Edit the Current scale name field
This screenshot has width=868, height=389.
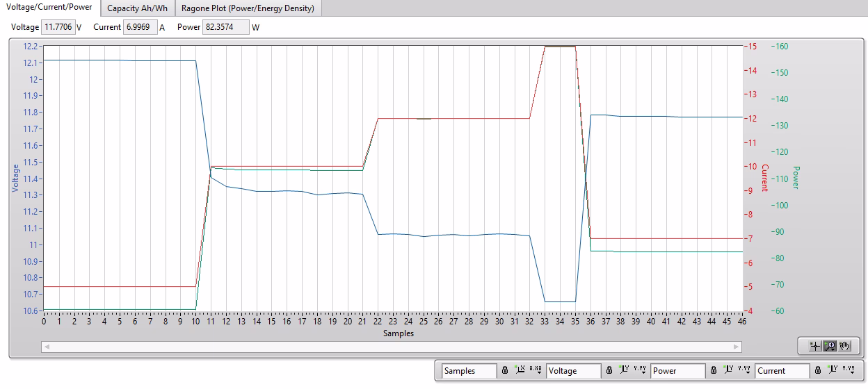[x=782, y=370]
